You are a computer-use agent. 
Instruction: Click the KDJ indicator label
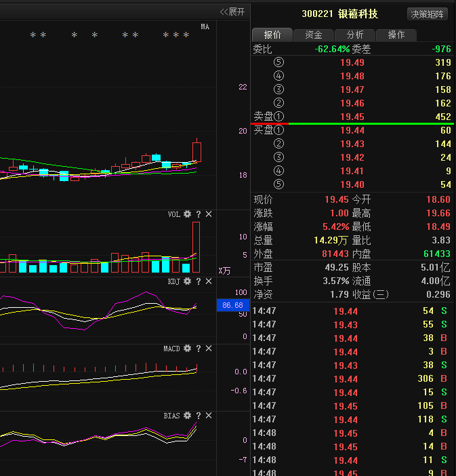174,281
